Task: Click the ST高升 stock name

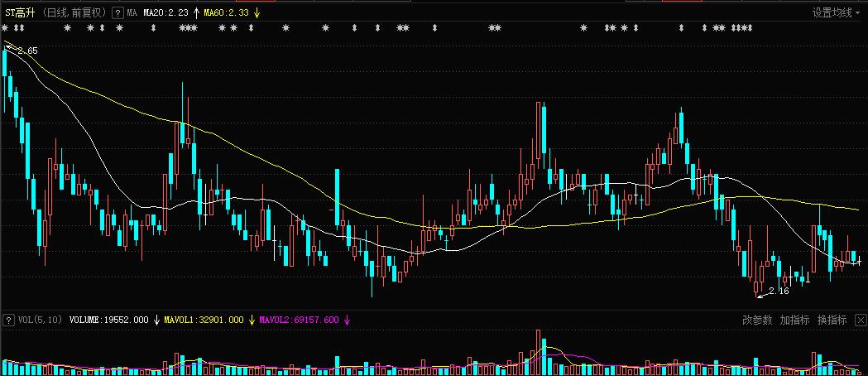Action: click(x=20, y=12)
